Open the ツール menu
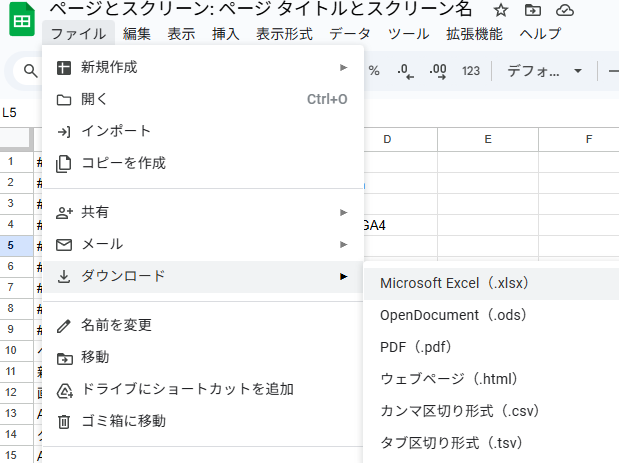This screenshot has width=619, height=463. pos(408,34)
